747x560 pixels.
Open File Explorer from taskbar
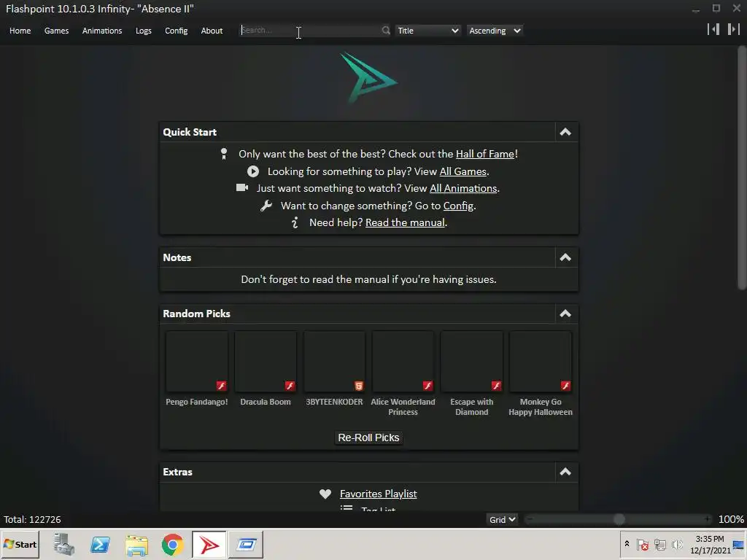point(136,545)
